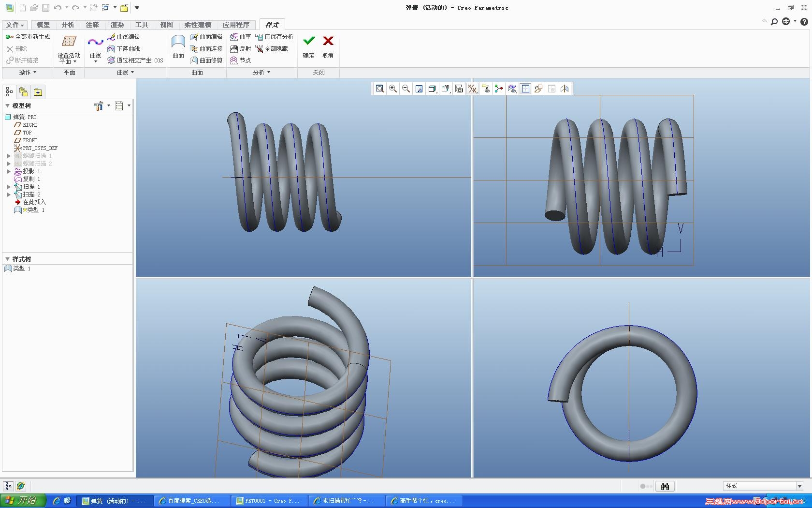The height and width of the screenshot is (508, 812).
Task: Switch to Model (模型) tab
Action: (43, 25)
